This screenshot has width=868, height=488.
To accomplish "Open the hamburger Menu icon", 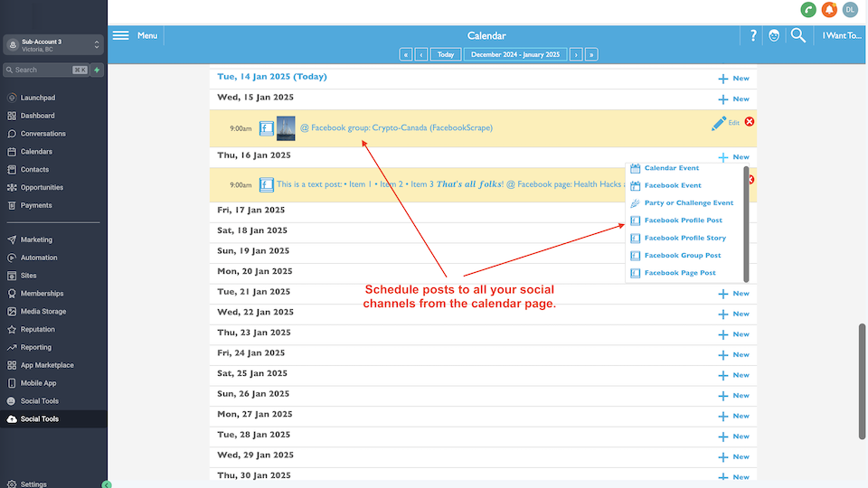I will (x=121, y=36).
